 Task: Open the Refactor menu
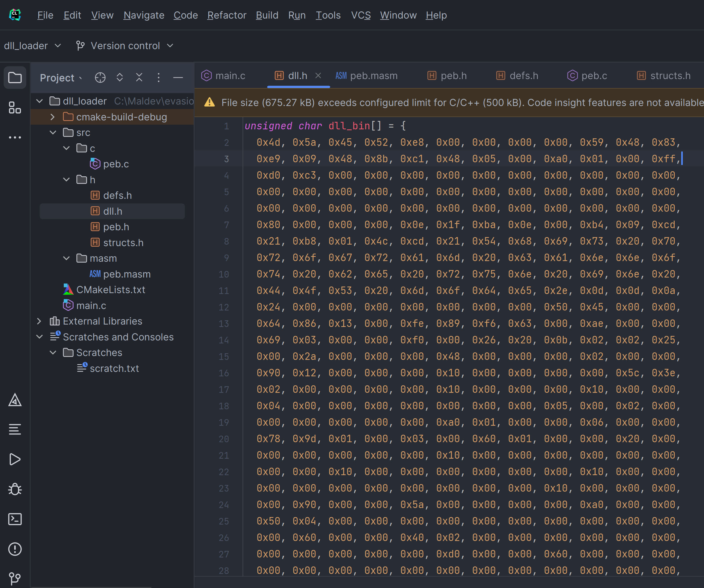(227, 15)
